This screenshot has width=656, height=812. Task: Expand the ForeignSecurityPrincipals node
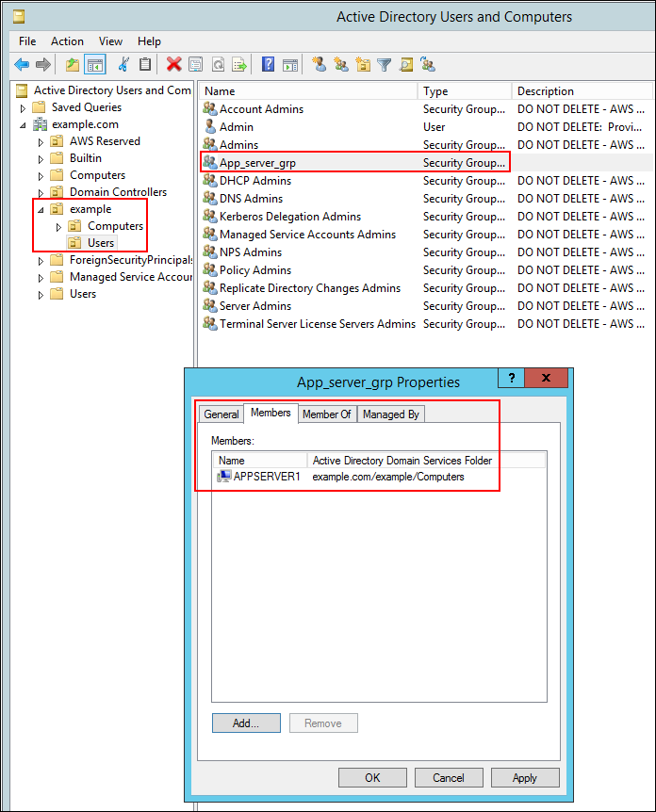point(41,262)
